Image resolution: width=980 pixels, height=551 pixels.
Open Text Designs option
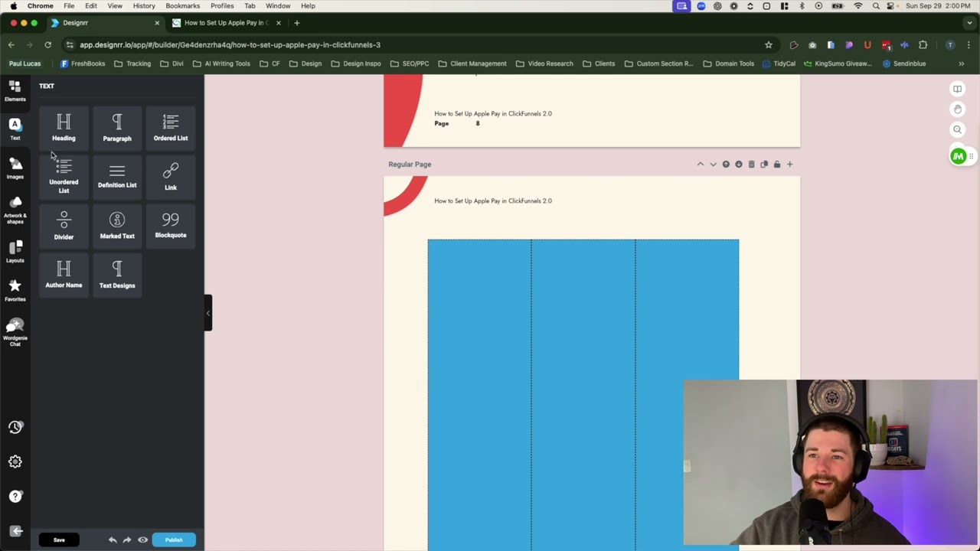coord(117,275)
